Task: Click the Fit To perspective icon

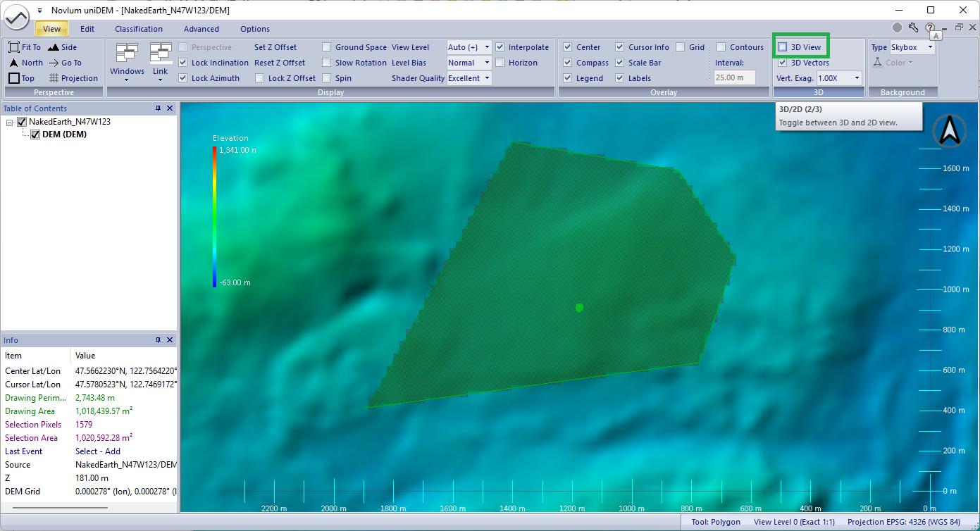Action: click(x=14, y=47)
